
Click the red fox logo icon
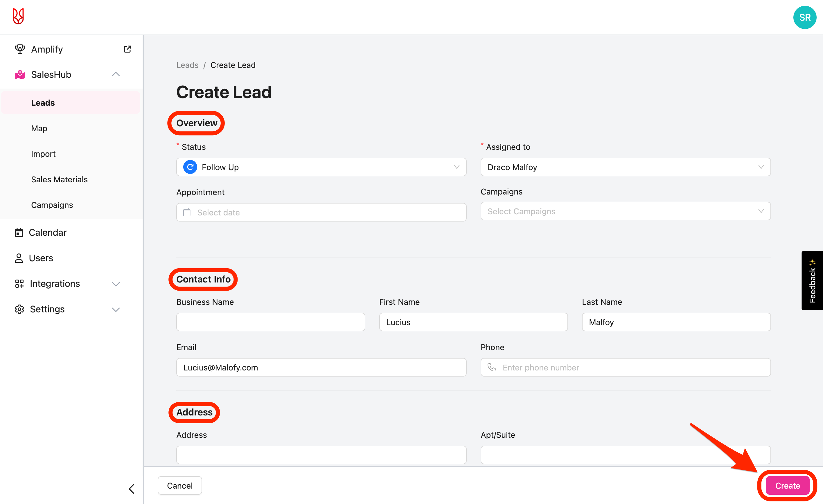point(18,16)
